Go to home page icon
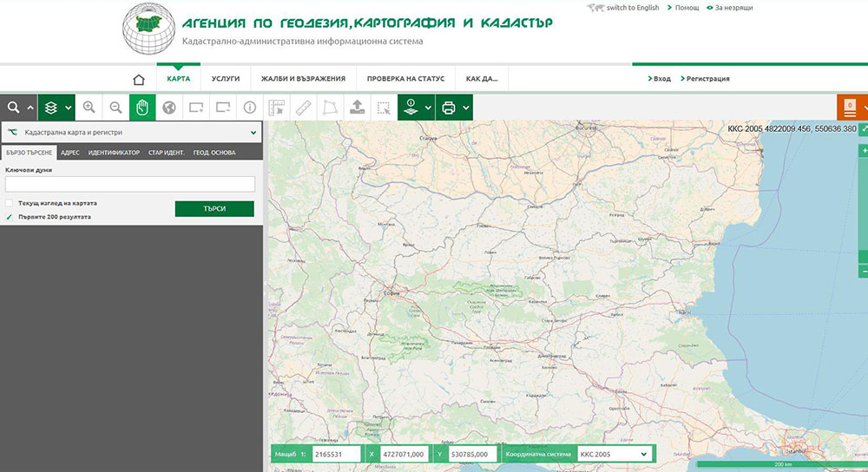 click(139, 79)
